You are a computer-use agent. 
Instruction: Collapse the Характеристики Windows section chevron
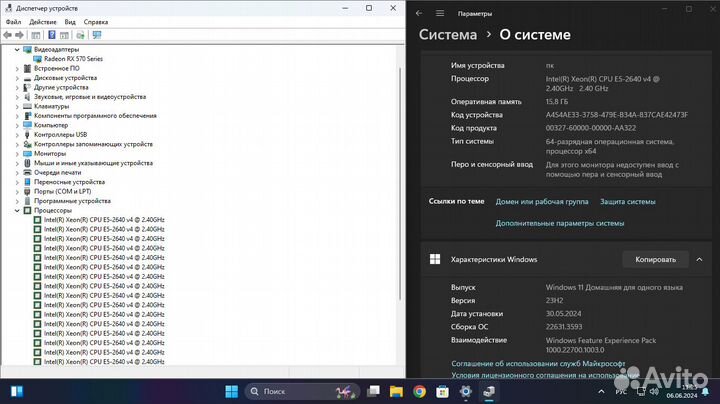699,259
